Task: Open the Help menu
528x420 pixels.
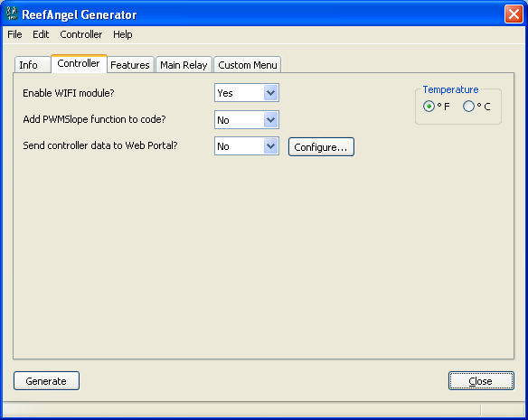Action: (x=123, y=34)
